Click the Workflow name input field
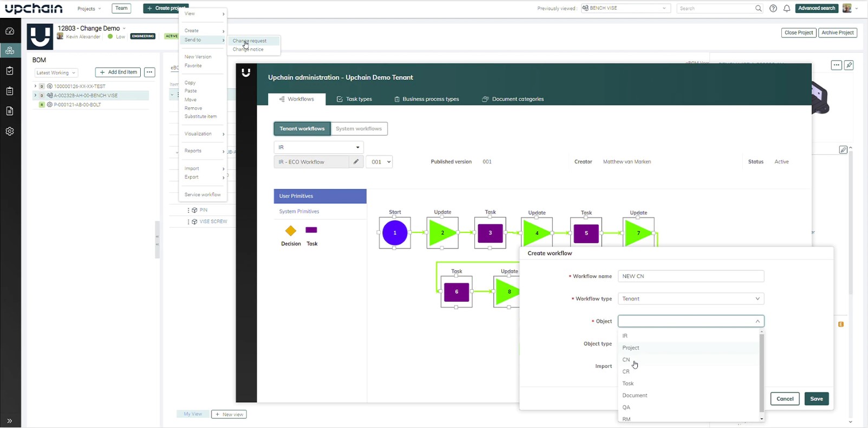This screenshot has width=868, height=428. (690, 276)
